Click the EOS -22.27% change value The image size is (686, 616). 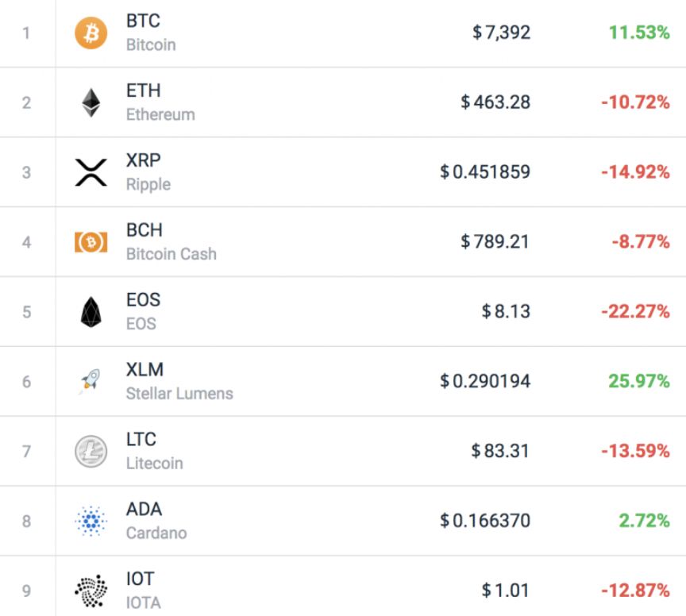point(635,311)
